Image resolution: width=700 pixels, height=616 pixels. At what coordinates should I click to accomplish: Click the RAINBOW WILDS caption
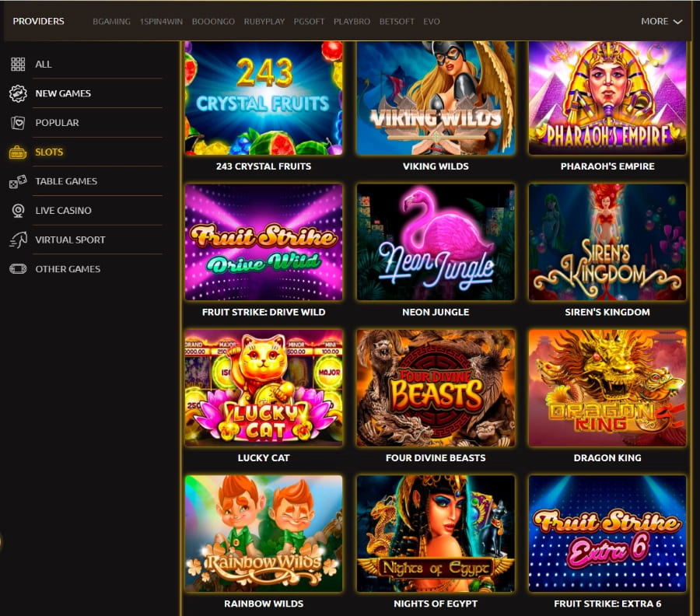pos(264,604)
